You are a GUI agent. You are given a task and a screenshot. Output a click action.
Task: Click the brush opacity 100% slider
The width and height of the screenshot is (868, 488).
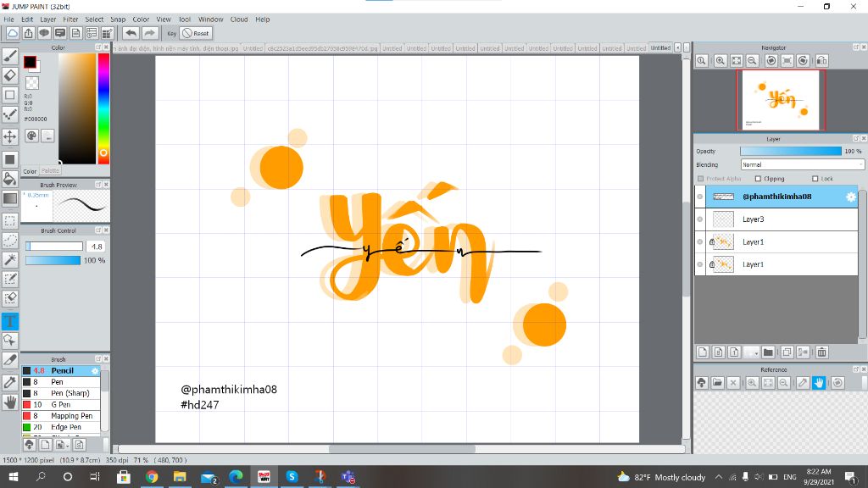click(x=53, y=260)
